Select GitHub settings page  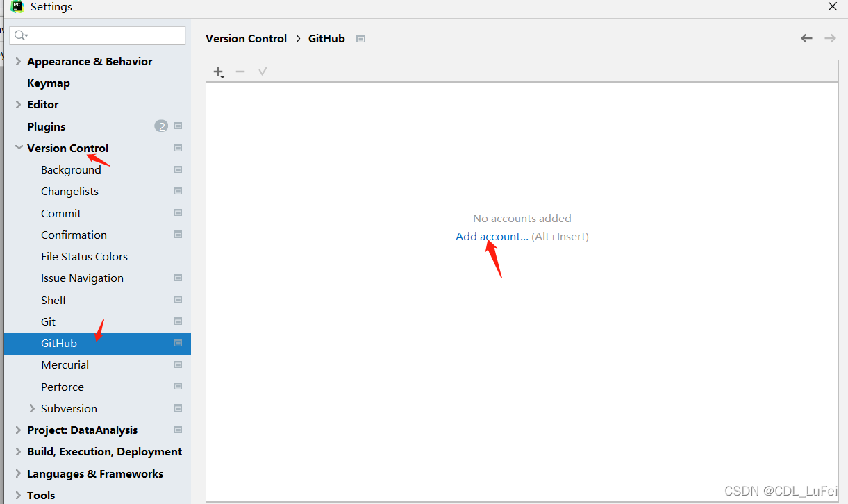97,343
